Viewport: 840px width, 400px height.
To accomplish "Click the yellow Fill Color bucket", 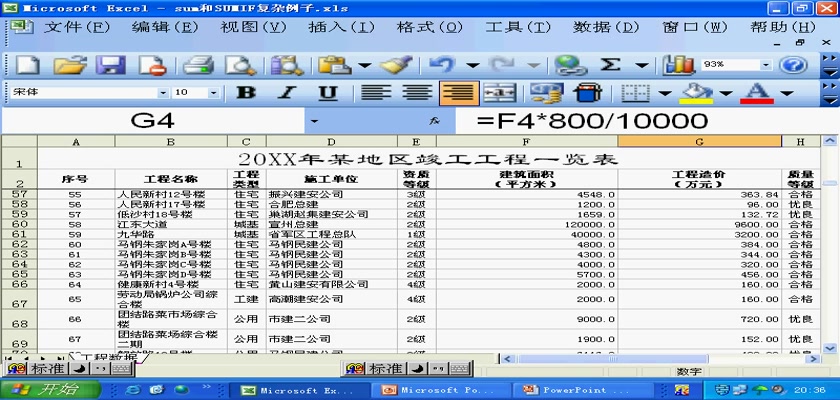I will coord(697,93).
